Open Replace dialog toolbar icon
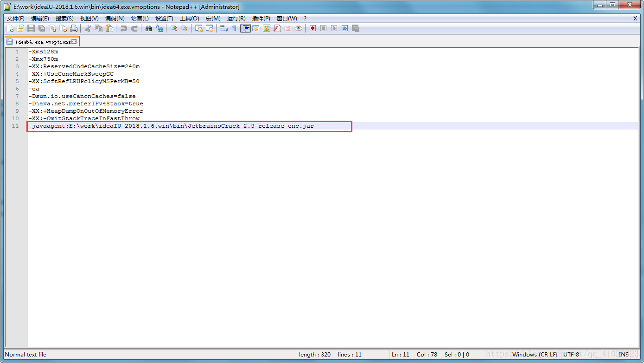The height and width of the screenshot is (363, 644). tap(159, 28)
